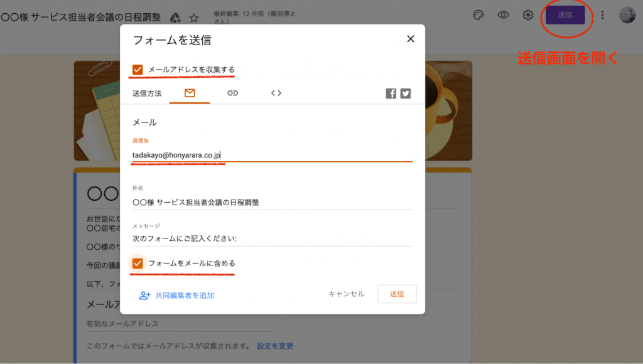Click the purple 送信 button in header
Viewport: 643px width, 364px height.
pos(565,15)
